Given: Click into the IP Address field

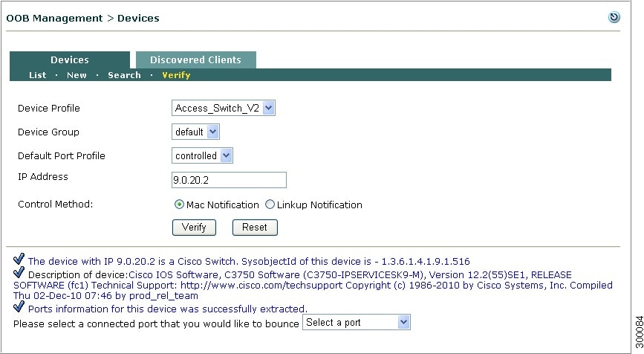Looking at the screenshot, I should pyautogui.click(x=229, y=180).
